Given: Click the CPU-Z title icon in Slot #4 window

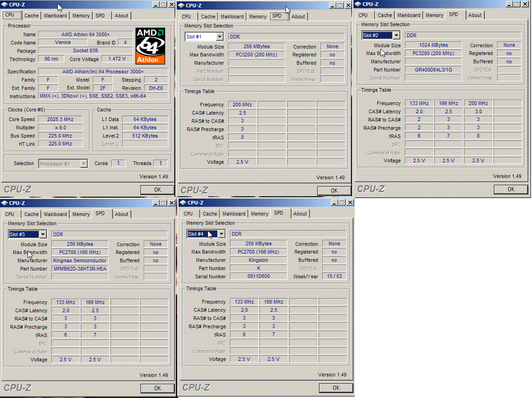Looking at the screenshot, I should coord(183,203).
